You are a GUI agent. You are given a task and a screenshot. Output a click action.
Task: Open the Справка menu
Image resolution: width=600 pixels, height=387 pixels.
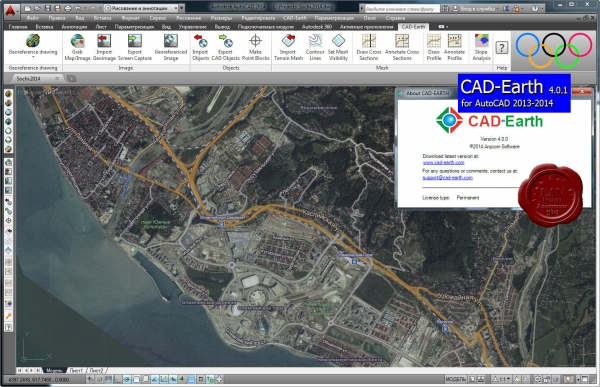coord(395,18)
